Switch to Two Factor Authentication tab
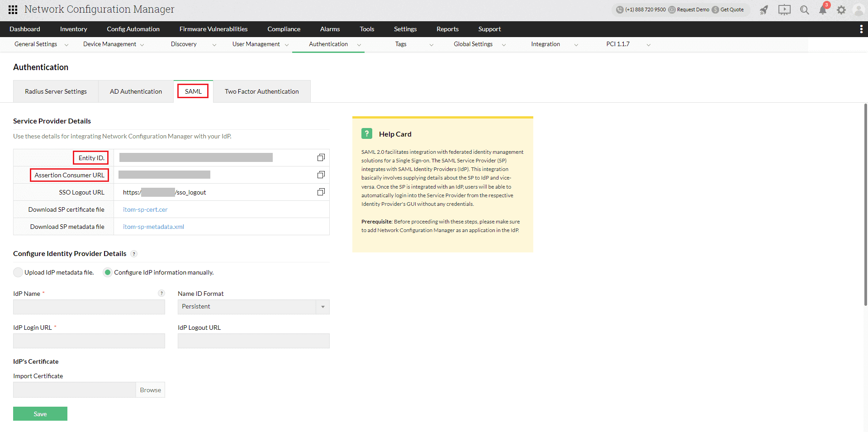Image resolution: width=868 pixels, height=432 pixels. point(262,91)
